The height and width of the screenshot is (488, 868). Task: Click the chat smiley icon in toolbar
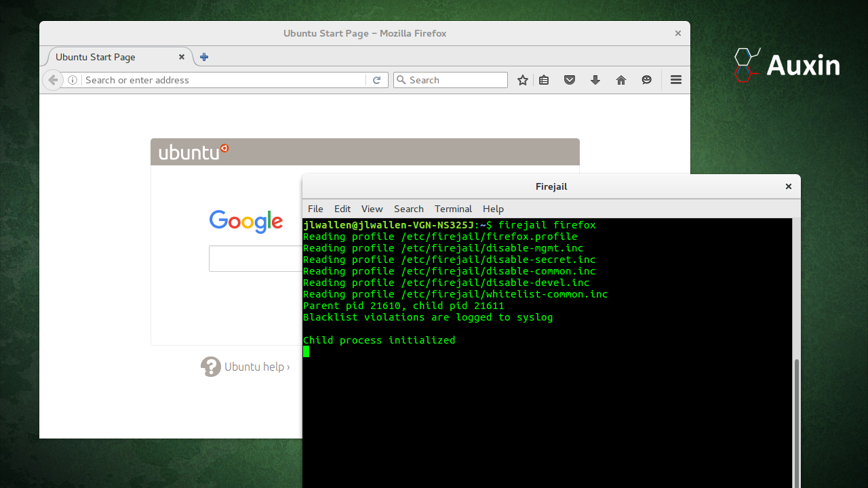pos(647,80)
